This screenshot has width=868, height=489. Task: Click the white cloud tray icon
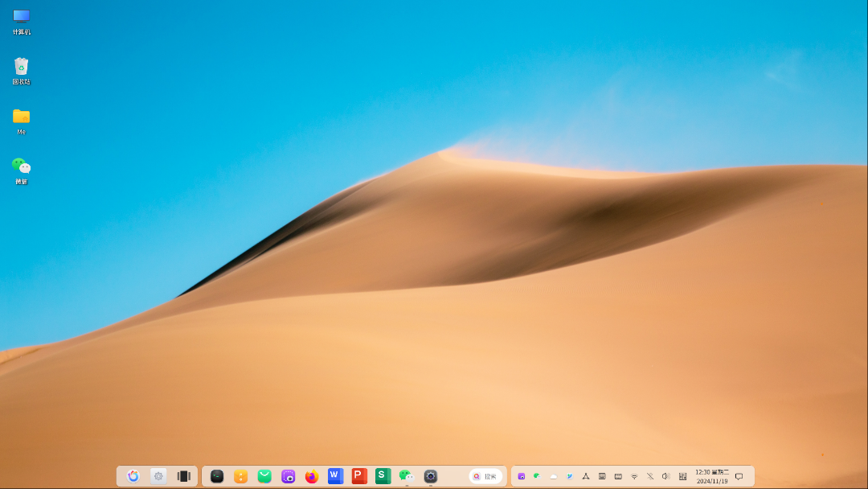554,476
